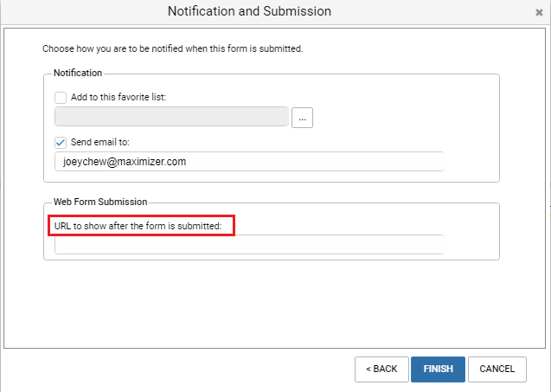551x392 pixels.
Task: Open the favorite list browse ellipsis button
Action: tap(302, 118)
